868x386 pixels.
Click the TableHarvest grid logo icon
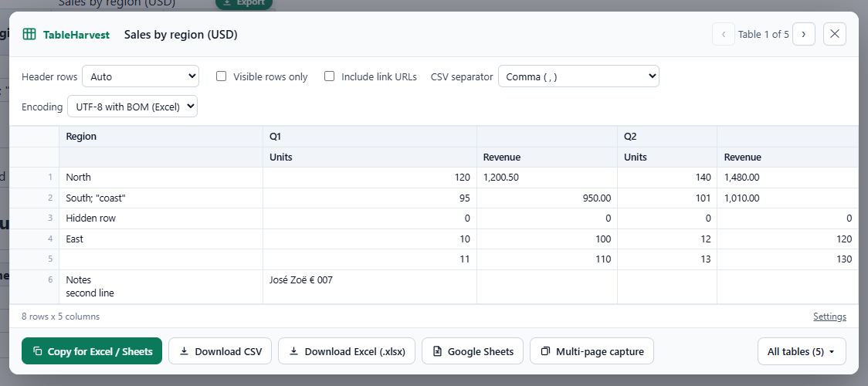click(29, 34)
